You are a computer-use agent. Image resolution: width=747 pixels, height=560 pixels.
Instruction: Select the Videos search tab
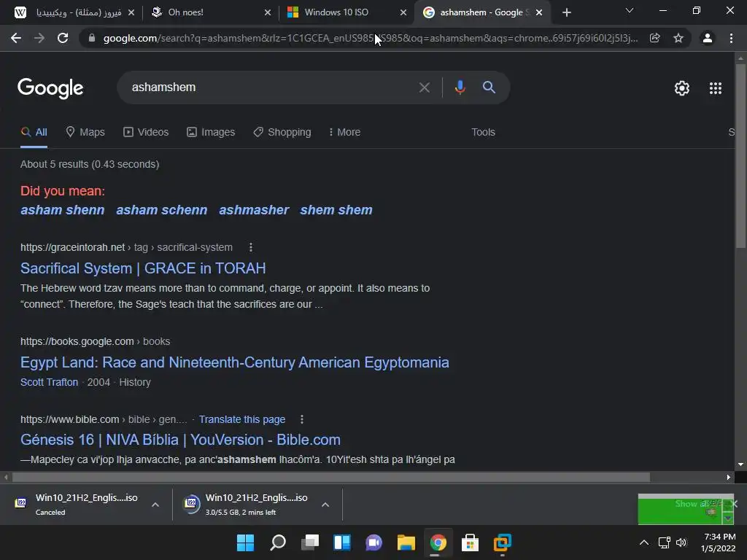[x=146, y=132]
